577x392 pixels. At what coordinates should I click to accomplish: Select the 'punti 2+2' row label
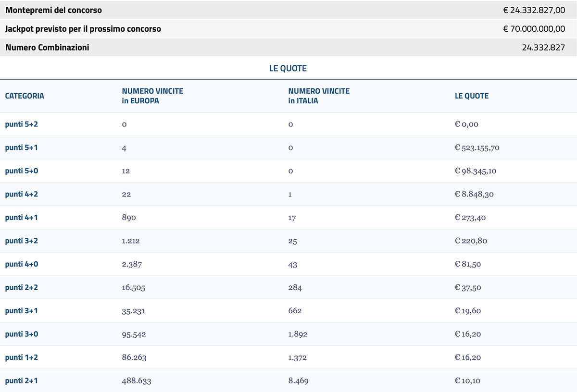(21, 287)
